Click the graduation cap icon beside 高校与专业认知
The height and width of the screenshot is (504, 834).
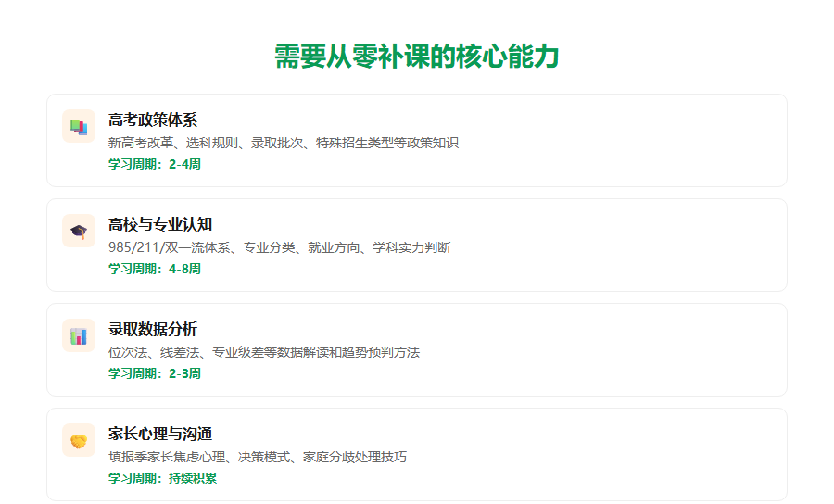click(79, 232)
